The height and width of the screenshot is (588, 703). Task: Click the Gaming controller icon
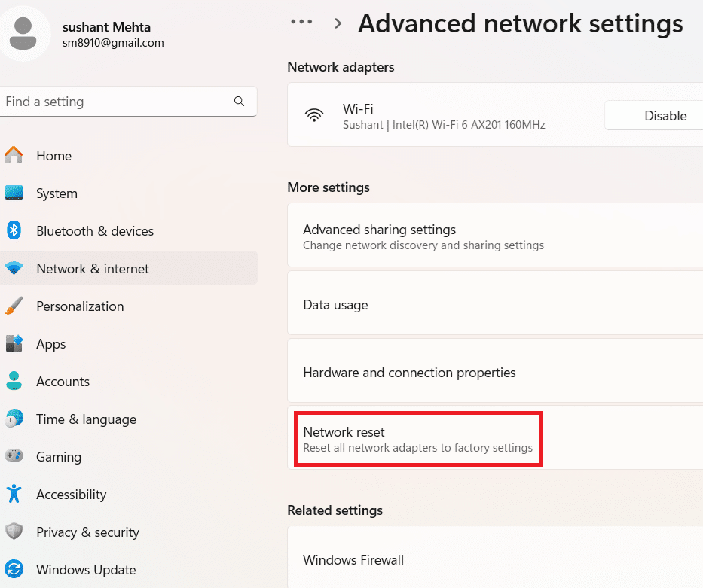point(14,457)
